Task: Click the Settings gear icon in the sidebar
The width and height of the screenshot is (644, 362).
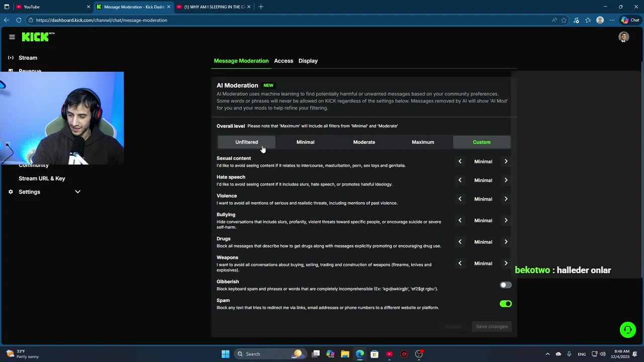Action: click(x=11, y=192)
